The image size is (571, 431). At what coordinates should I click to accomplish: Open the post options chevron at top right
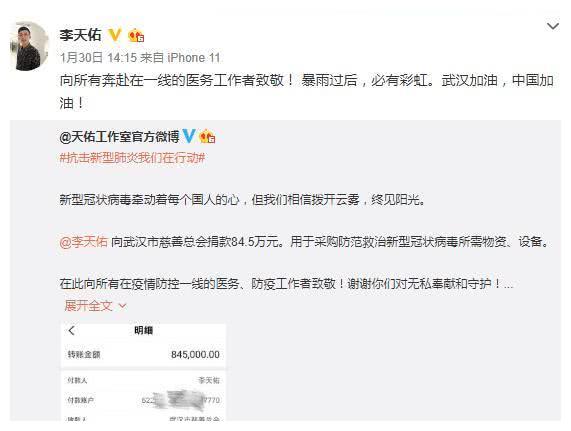tap(553, 26)
